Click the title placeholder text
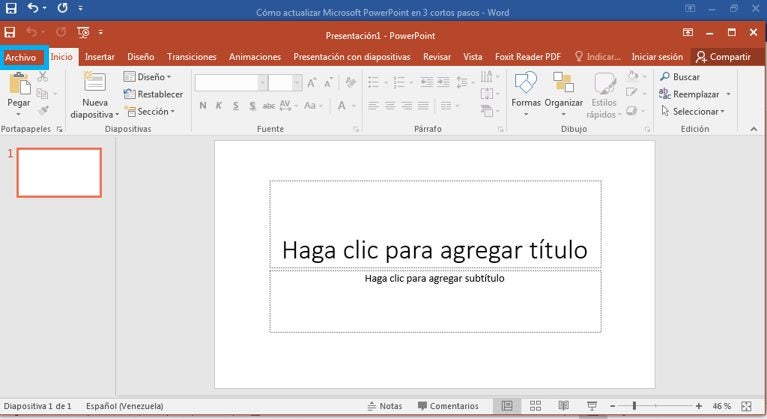This screenshot has width=767, height=419. point(434,250)
